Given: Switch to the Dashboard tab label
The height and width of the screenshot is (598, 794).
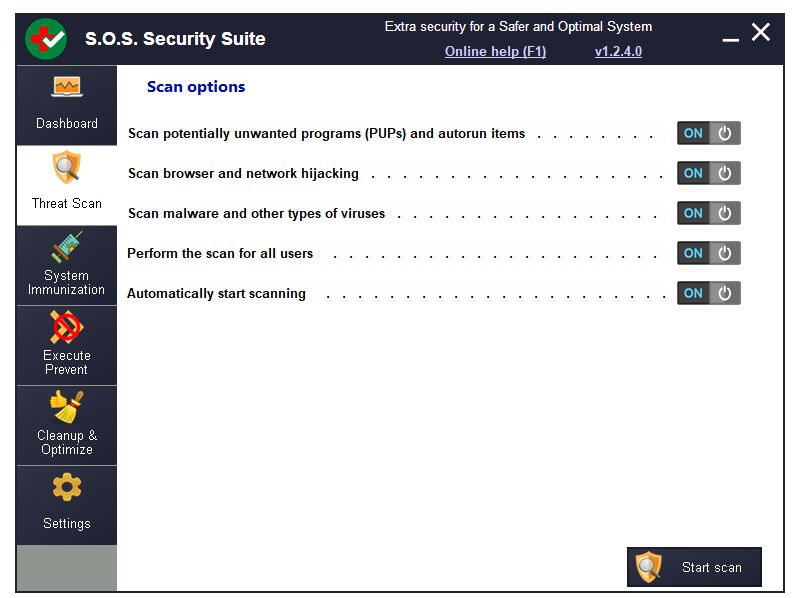Looking at the screenshot, I should [67, 124].
